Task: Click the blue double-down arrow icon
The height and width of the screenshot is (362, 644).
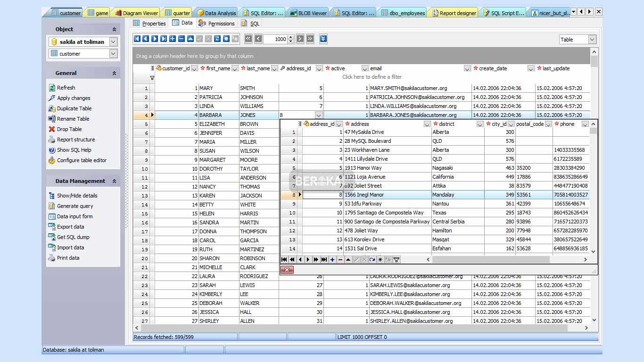Action: [x=323, y=39]
